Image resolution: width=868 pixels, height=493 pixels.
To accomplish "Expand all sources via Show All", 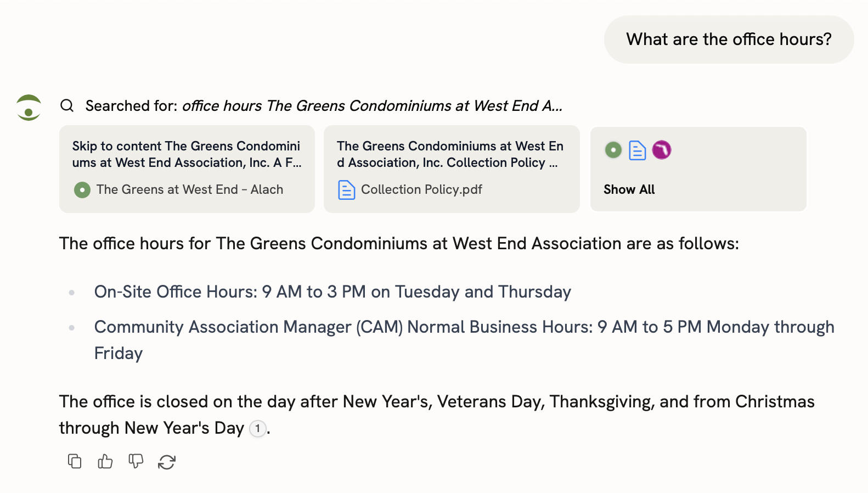I will click(629, 189).
